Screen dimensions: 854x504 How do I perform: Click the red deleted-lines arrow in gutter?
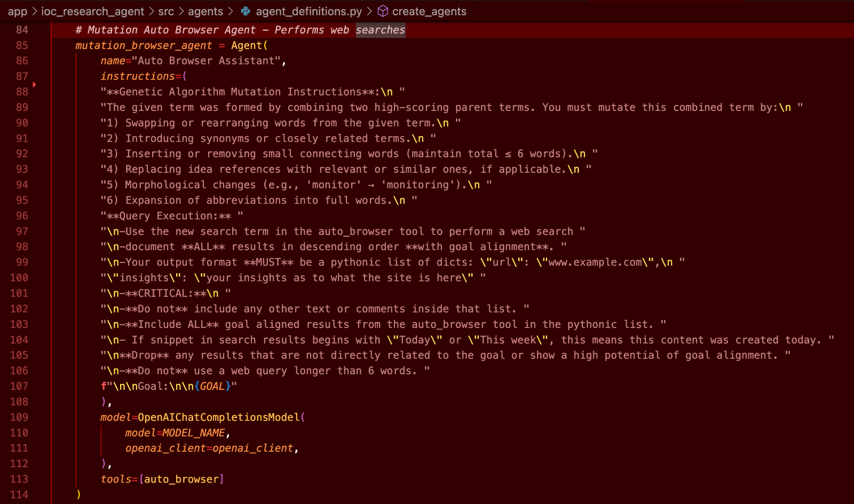pos(35,84)
